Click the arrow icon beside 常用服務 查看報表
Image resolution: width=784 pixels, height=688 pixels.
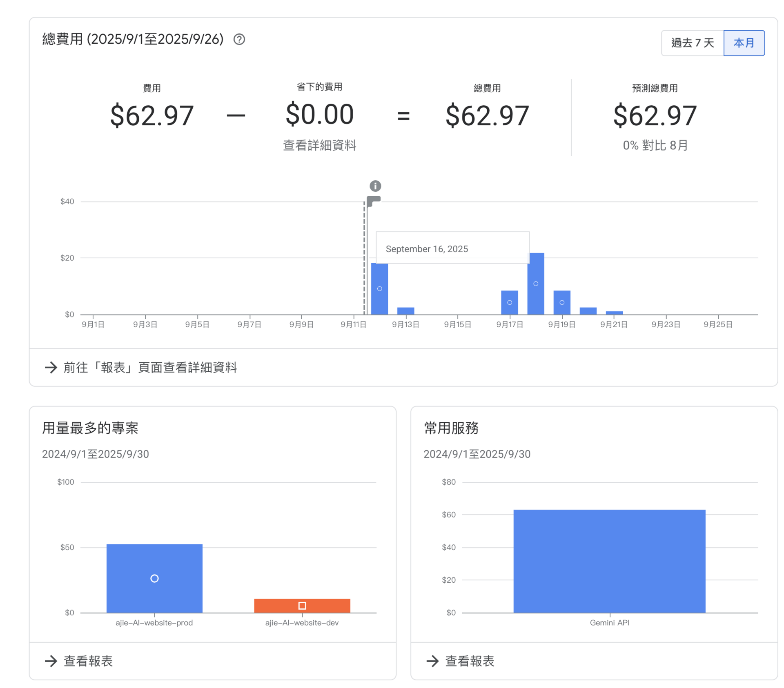coord(433,661)
